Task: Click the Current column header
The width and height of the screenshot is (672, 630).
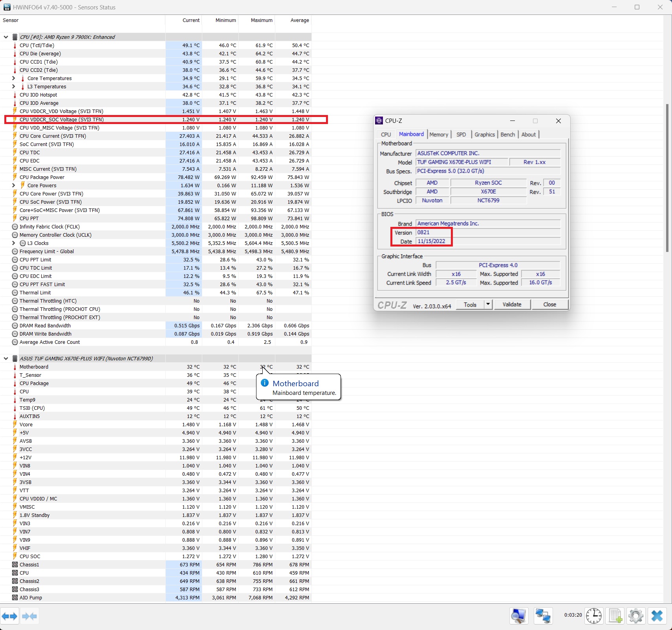Action: click(184, 20)
